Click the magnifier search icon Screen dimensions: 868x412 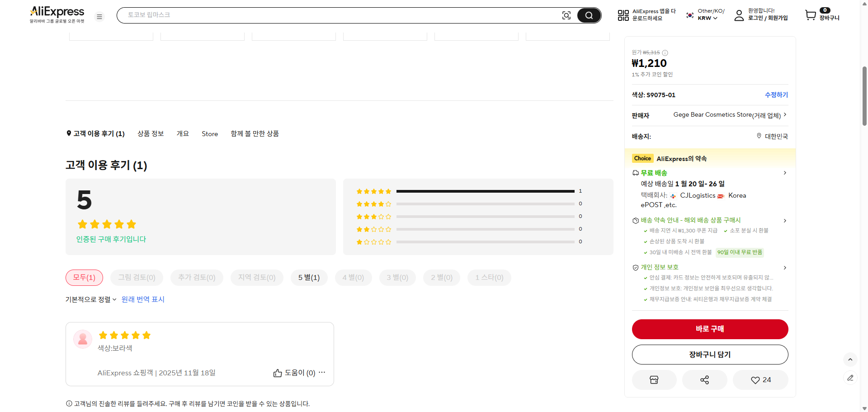tap(589, 15)
